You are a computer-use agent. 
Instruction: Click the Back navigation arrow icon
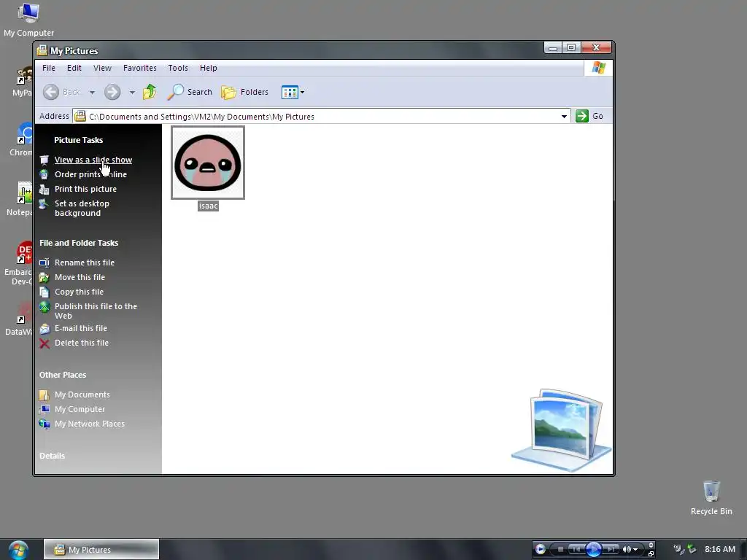(x=51, y=92)
